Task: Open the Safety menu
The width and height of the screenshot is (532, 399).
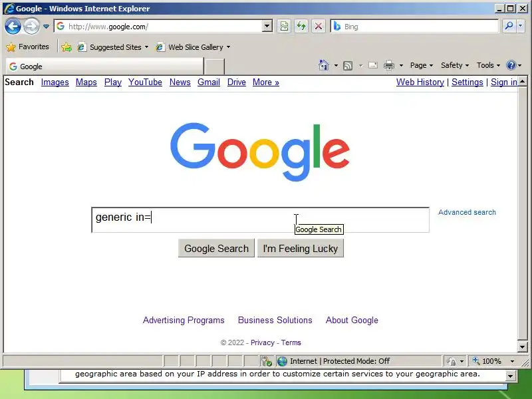Action: tap(455, 65)
